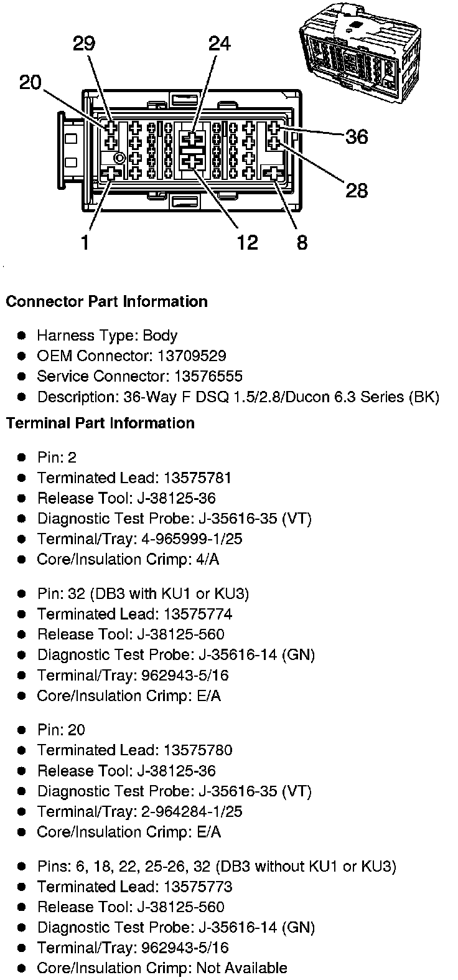Viewport: 458px width, 980px height.
Task: Click Terminated Lead 13575780 entry
Action: point(134,751)
